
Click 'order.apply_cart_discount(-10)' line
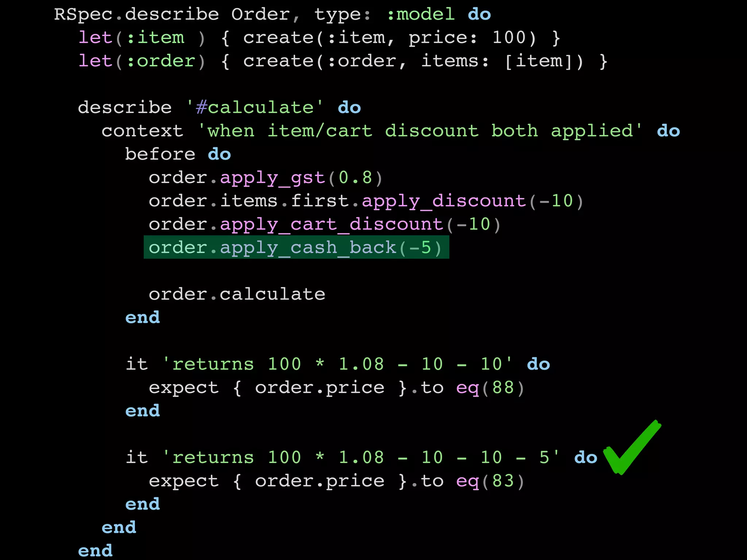click(x=325, y=224)
